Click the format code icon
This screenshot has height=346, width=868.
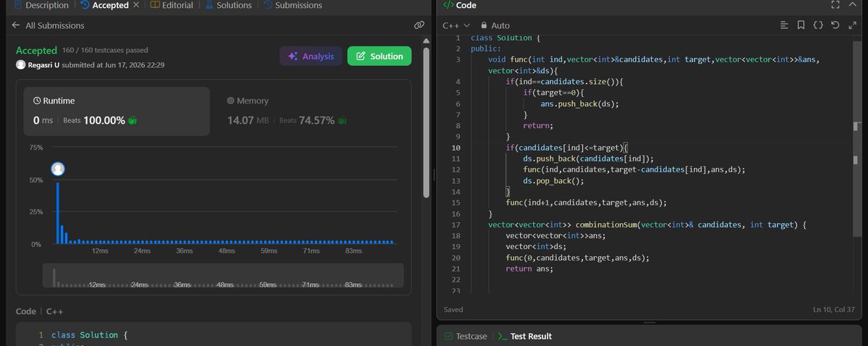click(x=784, y=25)
